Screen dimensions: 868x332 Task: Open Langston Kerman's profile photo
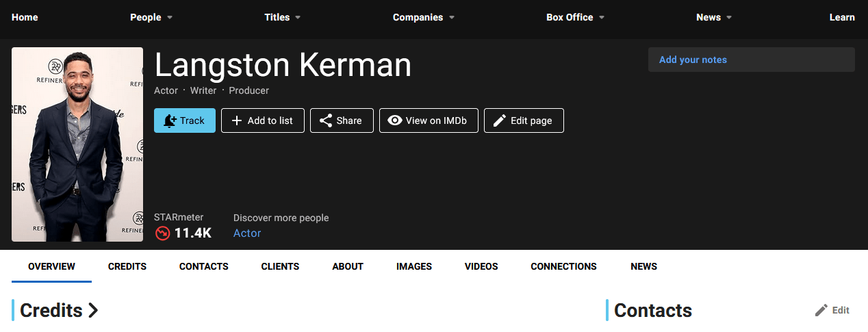click(77, 144)
